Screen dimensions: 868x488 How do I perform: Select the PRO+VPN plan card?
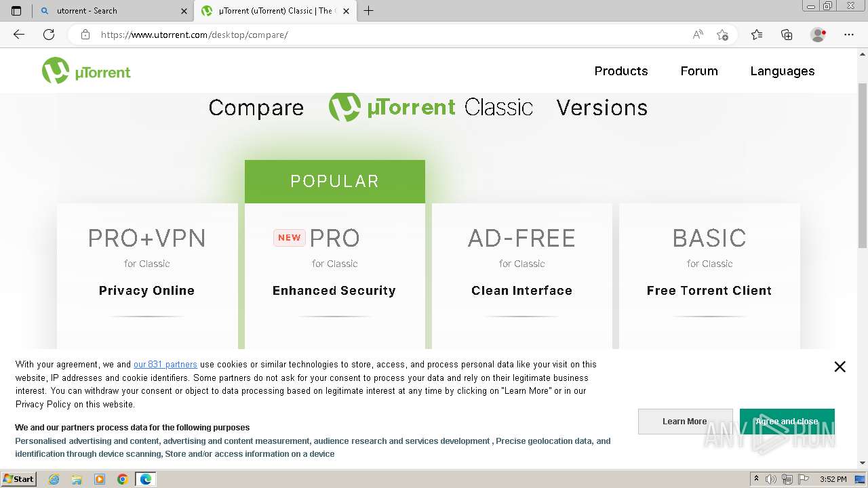pos(147,277)
